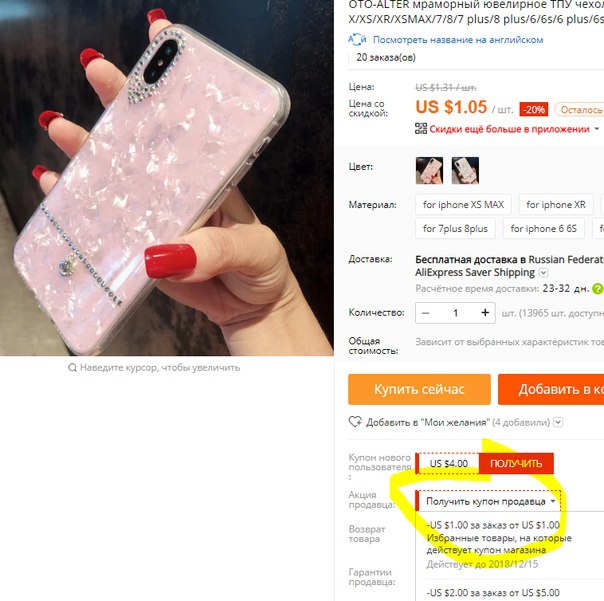The image size is (604, 601).
Task: Expand the wishlist dropdown arrow
Action: pos(558,422)
